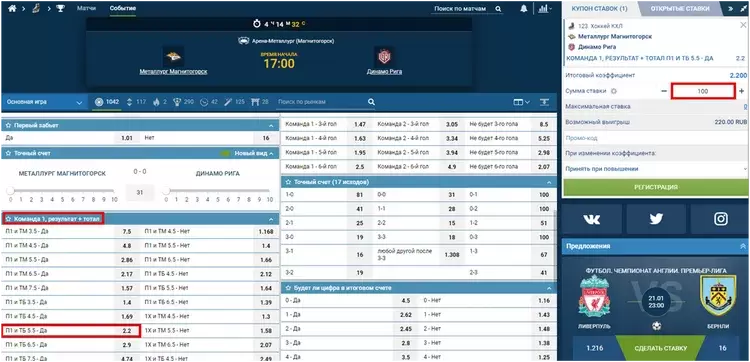Click the Промо-код input field
The width and height of the screenshot is (750, 362).
[x=656, y=138]
